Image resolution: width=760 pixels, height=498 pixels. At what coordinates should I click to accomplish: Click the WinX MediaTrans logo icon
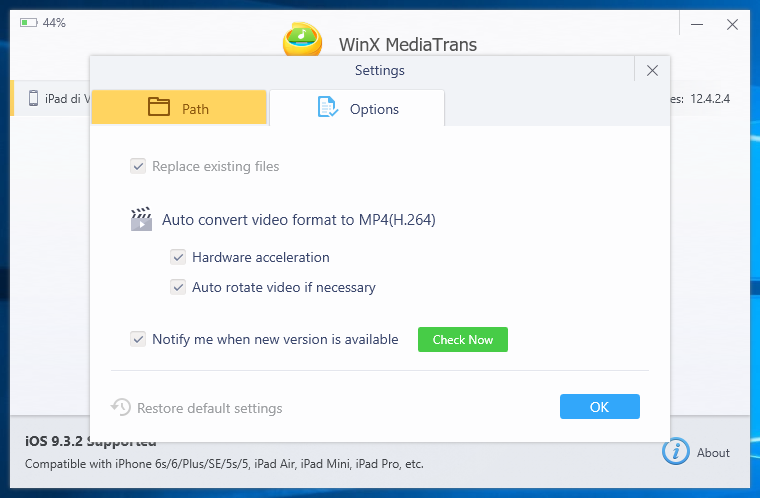(302, 39)
